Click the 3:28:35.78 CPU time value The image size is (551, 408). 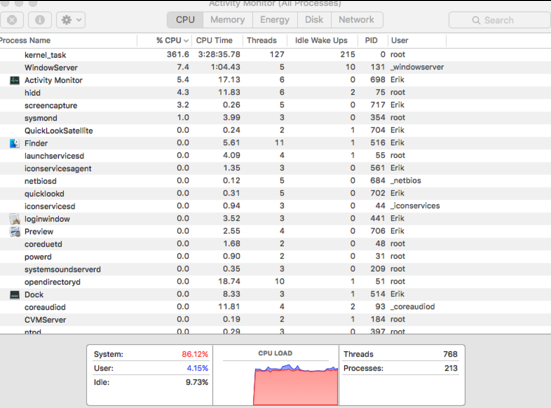tap(219, 54)
